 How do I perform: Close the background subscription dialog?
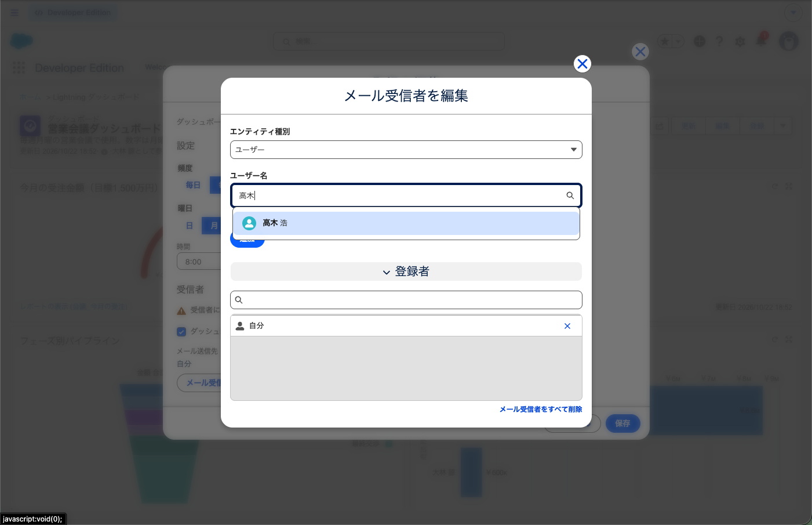click(x=640, y=52)
